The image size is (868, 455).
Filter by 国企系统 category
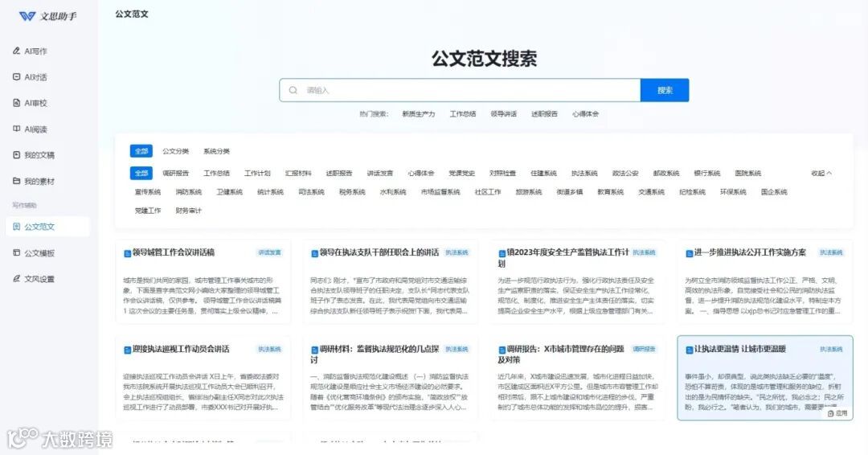pyautogui.click(x=774, y=192)
